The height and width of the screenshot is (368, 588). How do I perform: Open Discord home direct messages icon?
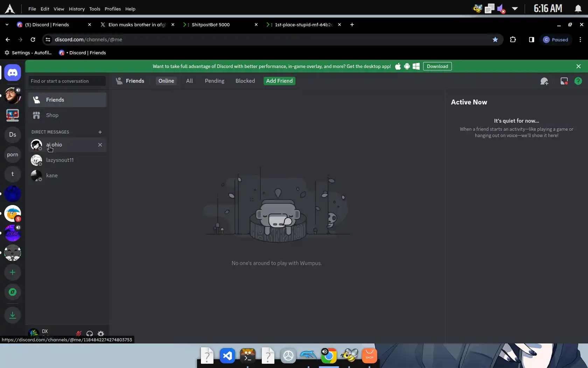(x=13, y=73)
